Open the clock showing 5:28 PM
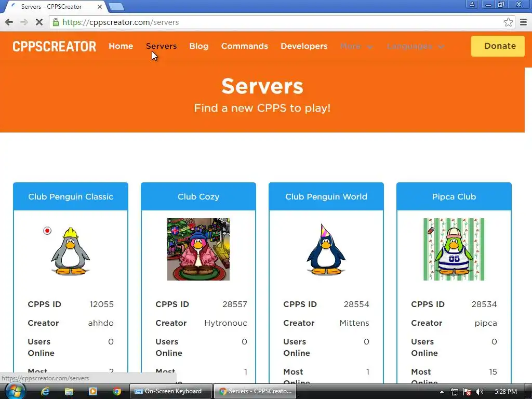This screenshot has width=532, height=399. click(506, 392)
